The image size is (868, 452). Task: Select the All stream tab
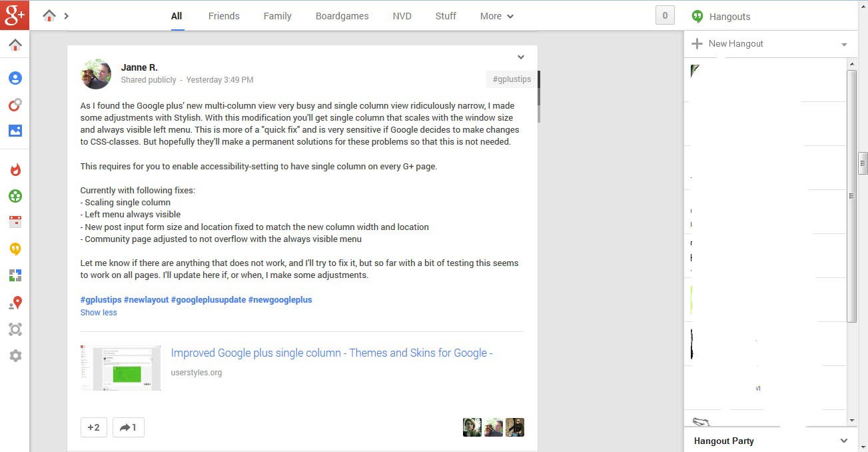[177, 16]
